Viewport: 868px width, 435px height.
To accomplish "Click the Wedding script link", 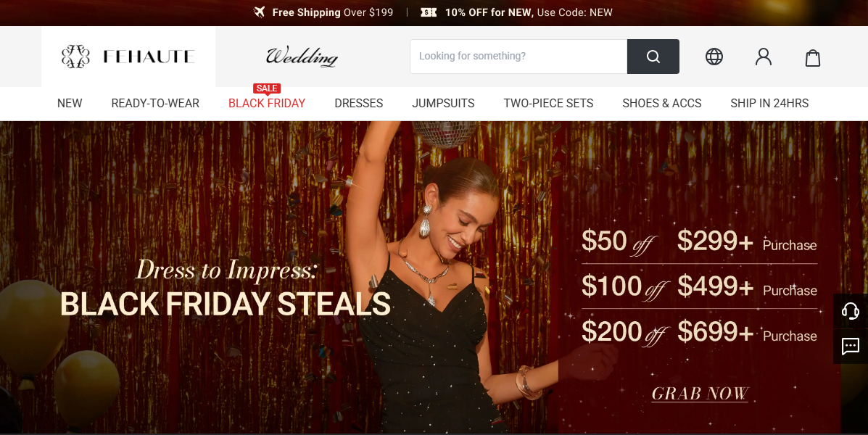I will [302, 57].
